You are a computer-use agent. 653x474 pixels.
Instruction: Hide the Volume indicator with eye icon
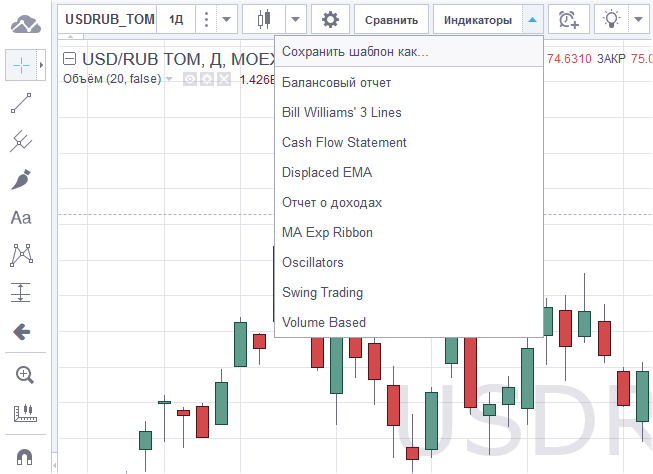[x=190, y=79]
